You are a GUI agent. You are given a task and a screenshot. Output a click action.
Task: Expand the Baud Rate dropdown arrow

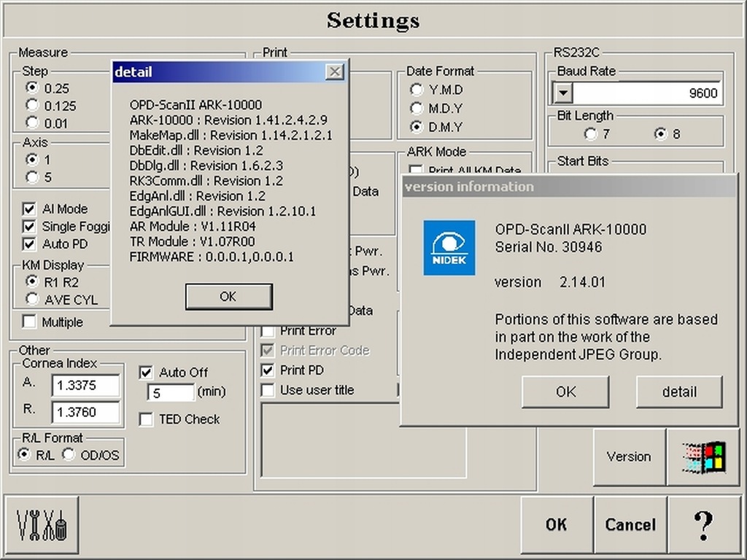point(563,93)
